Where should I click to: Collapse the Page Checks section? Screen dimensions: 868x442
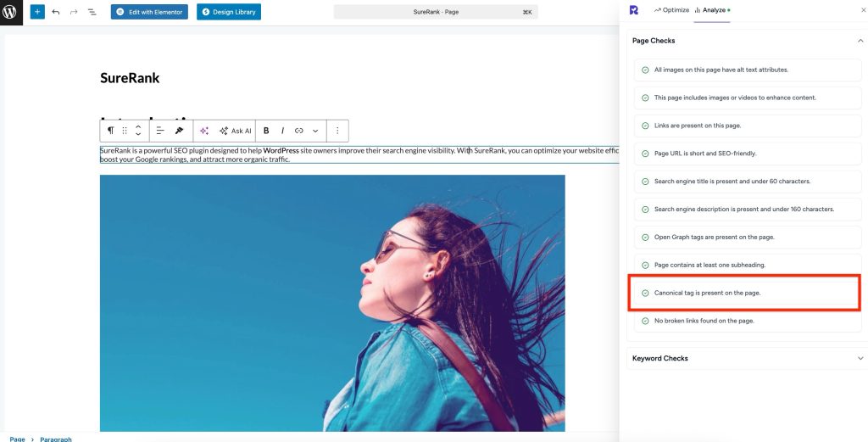click(860, 41)
